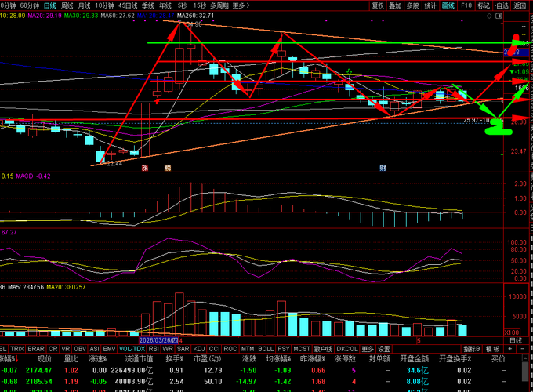
Task: Click the 2026/03/26 date marker on timeline
Action: [x=159, y=340]
